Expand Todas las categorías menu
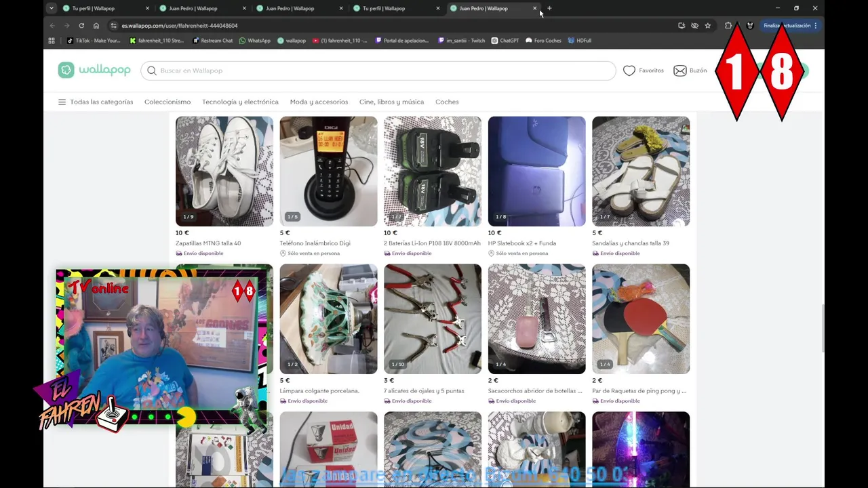 96,102
